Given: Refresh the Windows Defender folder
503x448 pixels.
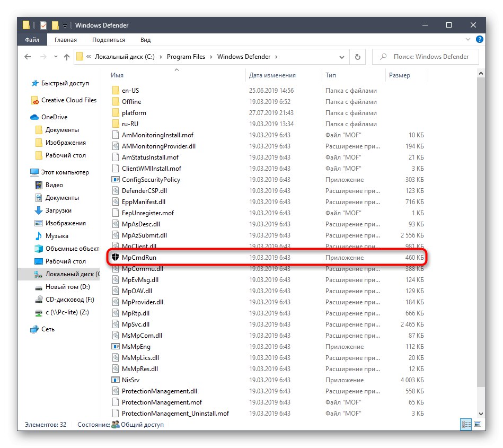Looking at the screenshot, I should pos(357,57).
